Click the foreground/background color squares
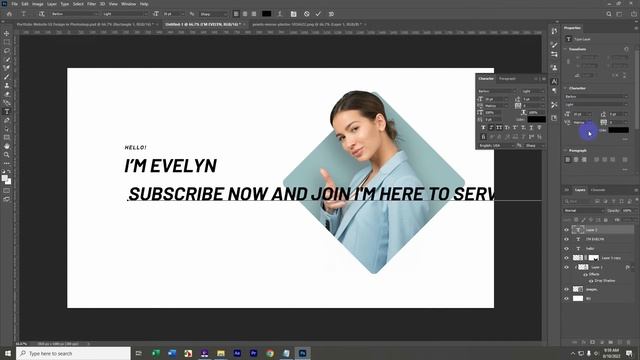 click(x=7, y=180)
